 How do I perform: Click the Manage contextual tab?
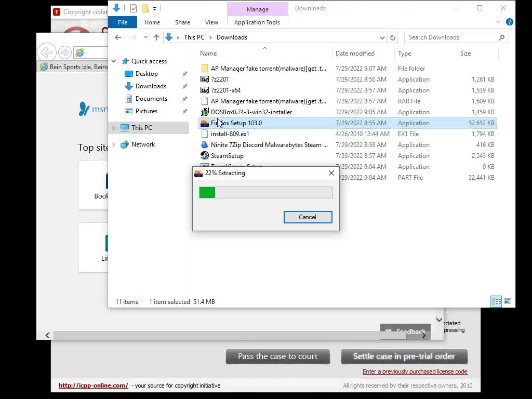(x=258, y=9)
